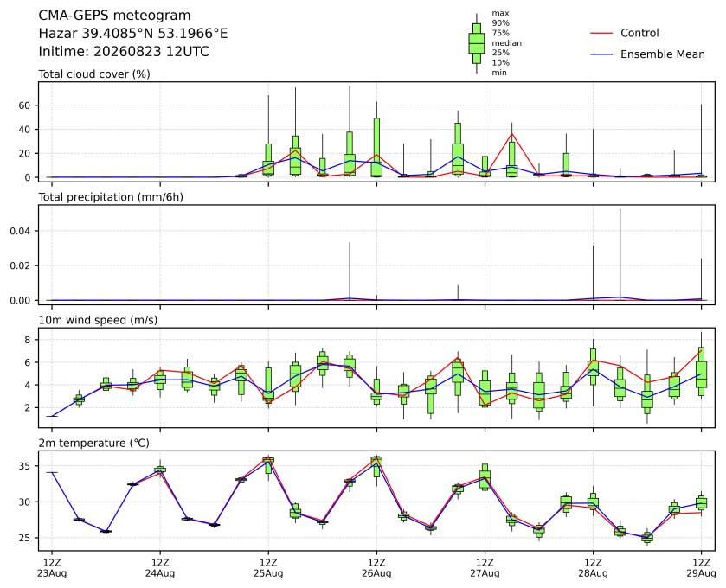Click the '10%' legend label
This screenshot has width=726, height=588.
[500, 63]
